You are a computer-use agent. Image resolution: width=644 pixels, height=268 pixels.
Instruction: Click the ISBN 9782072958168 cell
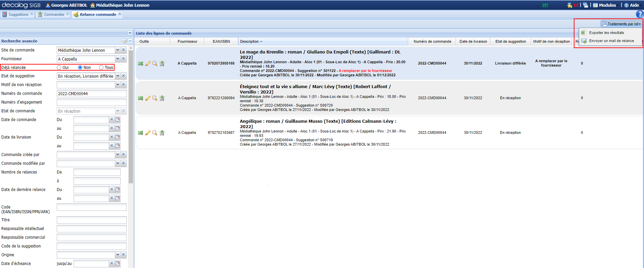coord(221,63)
